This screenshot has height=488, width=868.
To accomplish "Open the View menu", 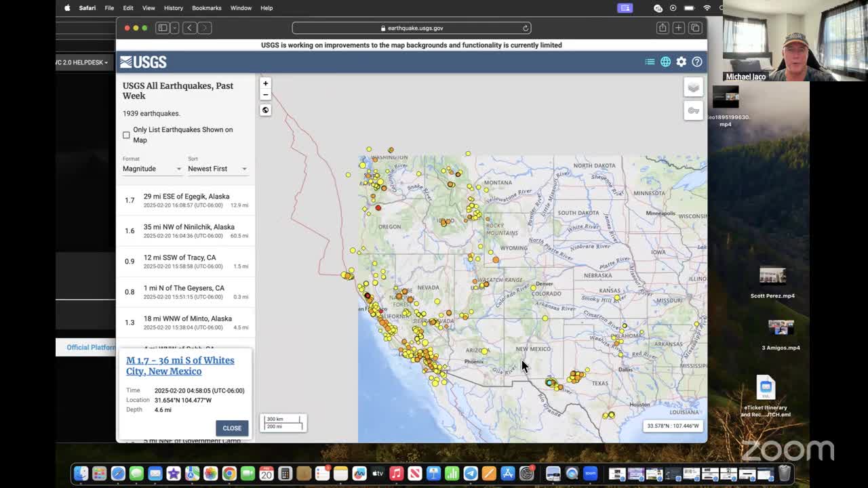I will 149,8.
